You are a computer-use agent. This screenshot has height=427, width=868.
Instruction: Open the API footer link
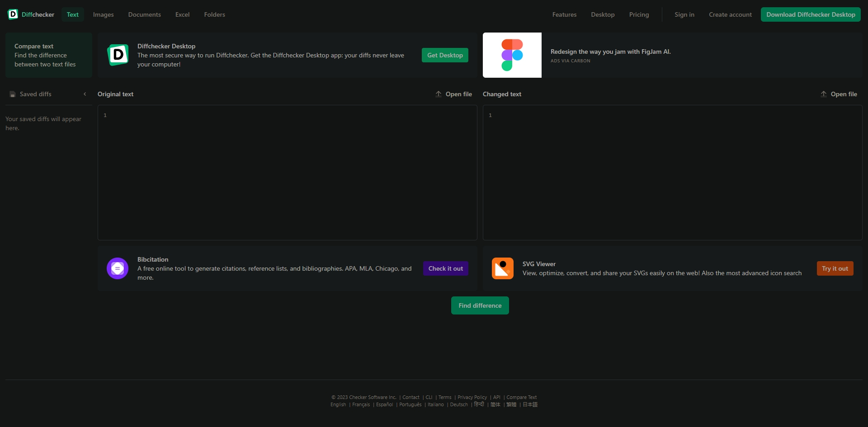[x=497, y=398]
